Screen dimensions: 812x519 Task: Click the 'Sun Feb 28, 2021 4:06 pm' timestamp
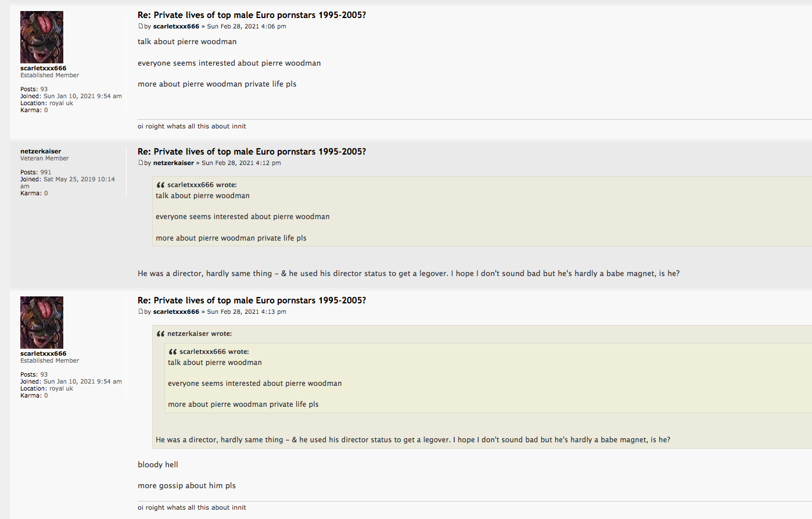247,26
